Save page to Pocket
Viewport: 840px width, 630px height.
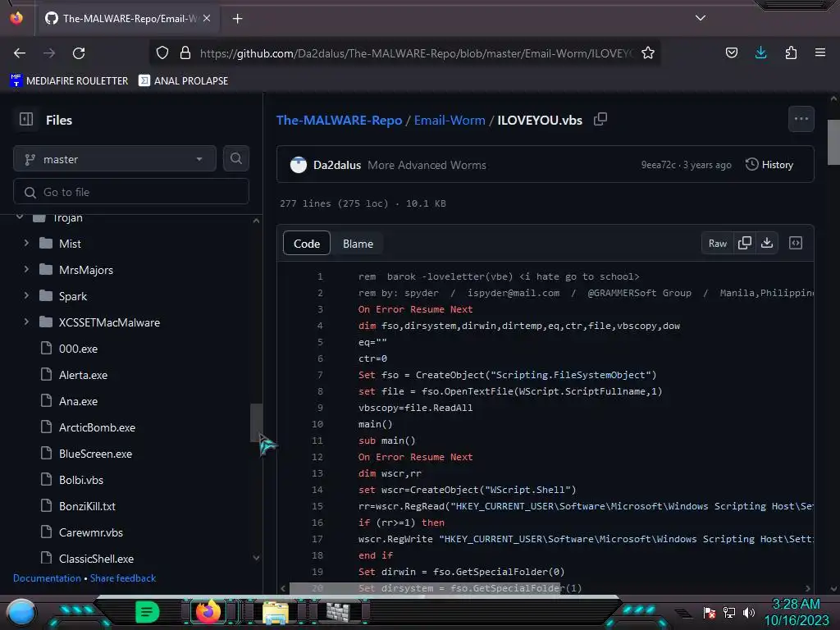(x=731, y=52)
